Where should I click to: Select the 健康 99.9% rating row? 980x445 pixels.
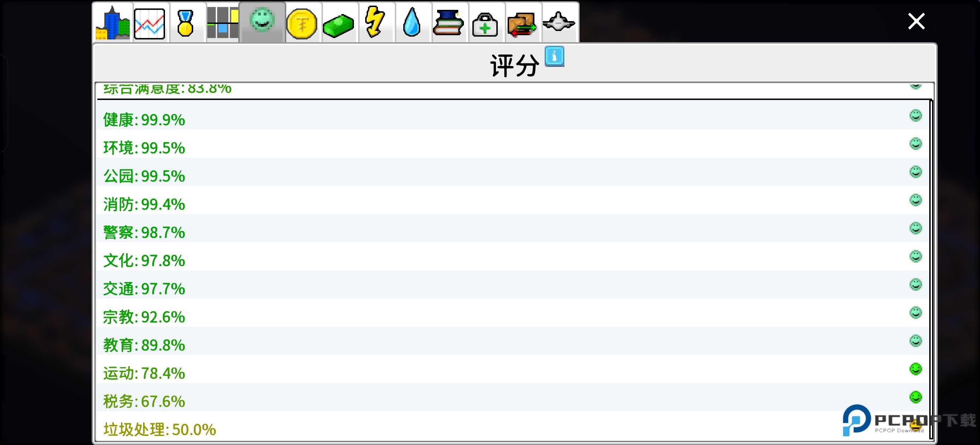click(x=145, y=119)
